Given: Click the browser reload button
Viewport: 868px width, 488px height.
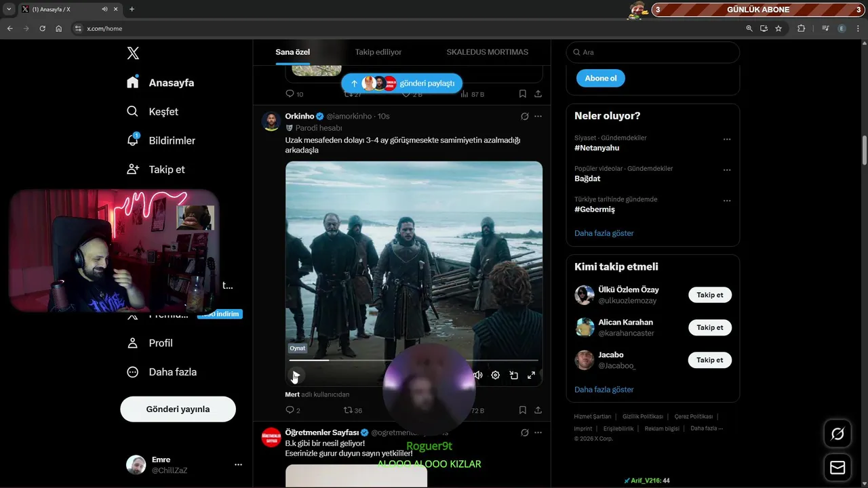Looking at the screenshot, I should coord(42,28).
